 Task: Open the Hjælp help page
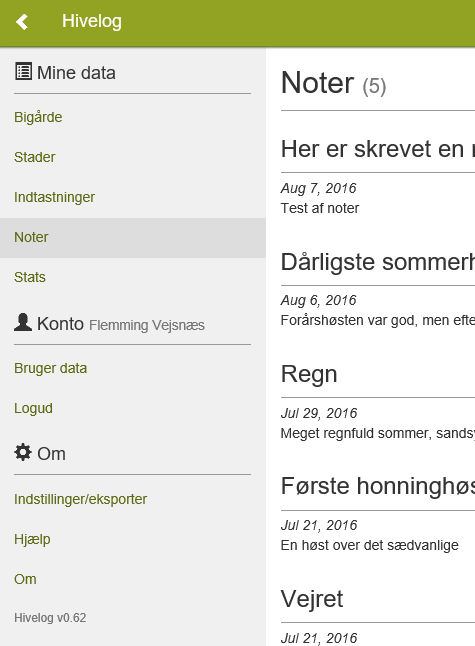coord(32,539)
